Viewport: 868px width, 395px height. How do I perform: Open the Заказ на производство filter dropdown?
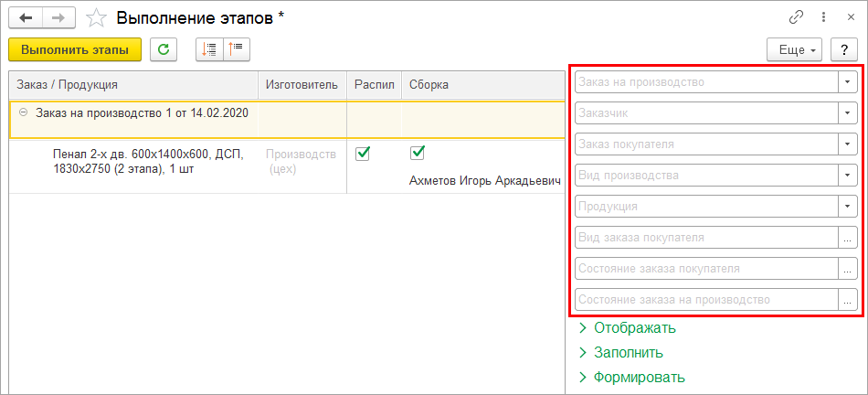(847, 82)
